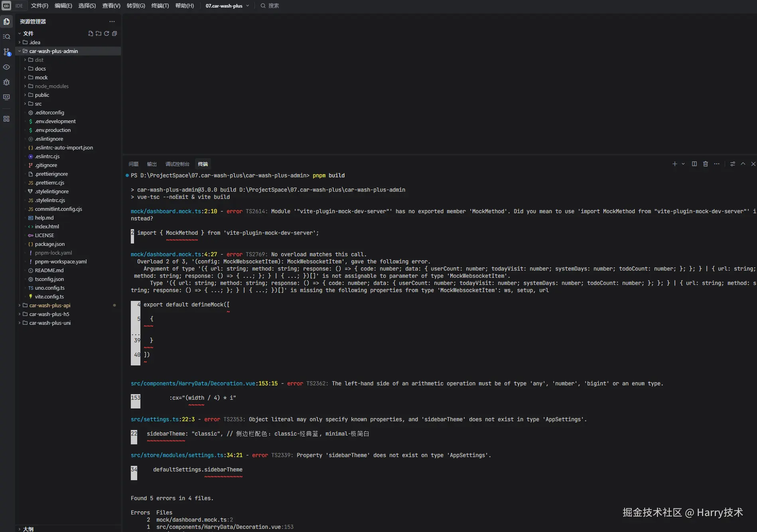Viewport: 757px width, 532px height.
Task: Switch to the 调试控制台 panel tab
Action: (x=177, y=164)
